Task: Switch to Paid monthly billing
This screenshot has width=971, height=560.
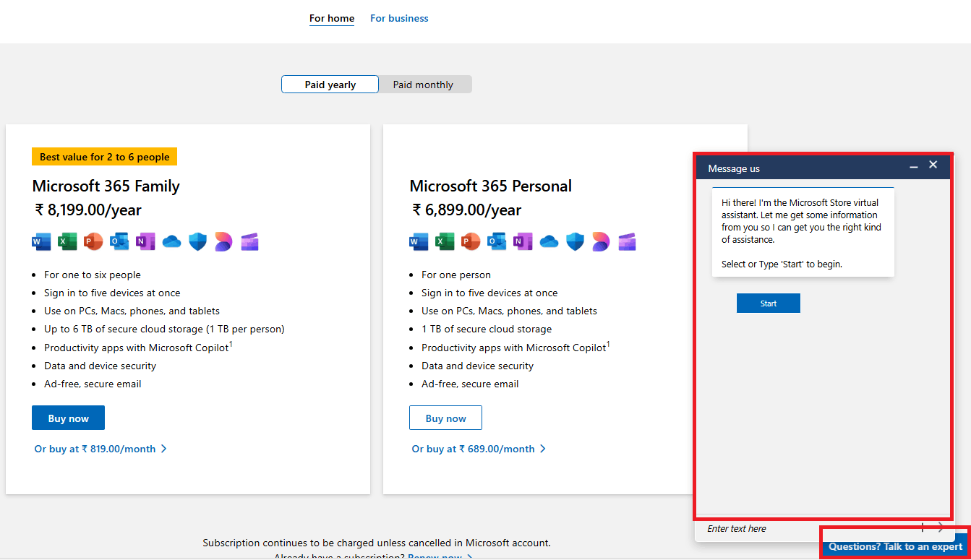Action: [424, 85]
